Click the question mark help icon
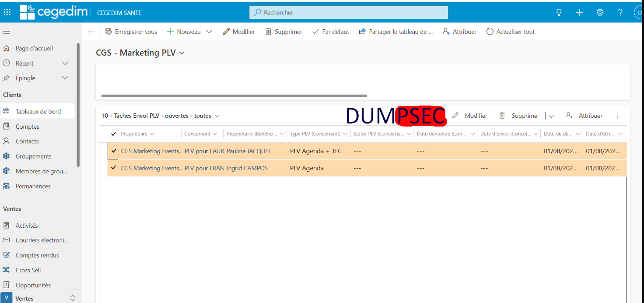644x303 pixels. tap(620, 12)
